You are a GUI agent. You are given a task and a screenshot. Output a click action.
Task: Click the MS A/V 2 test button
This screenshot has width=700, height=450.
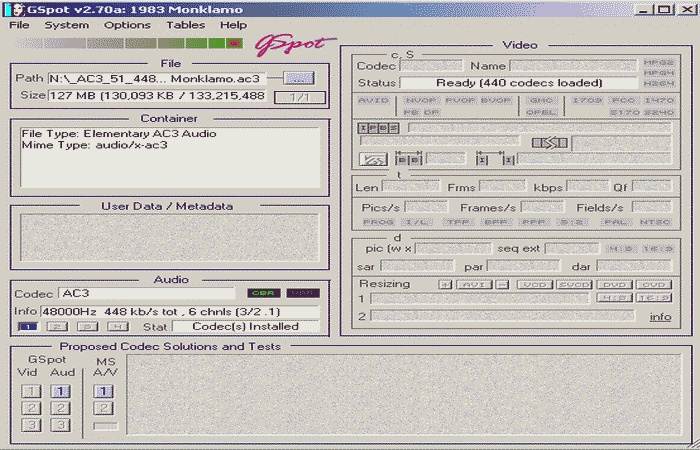[104, 408]
